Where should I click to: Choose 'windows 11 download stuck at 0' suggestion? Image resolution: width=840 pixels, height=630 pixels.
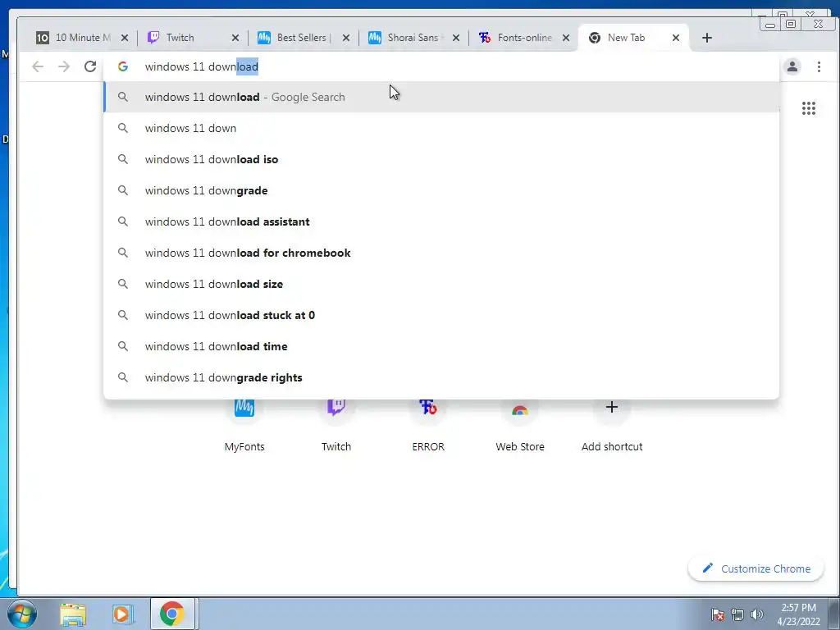point(441,315)
